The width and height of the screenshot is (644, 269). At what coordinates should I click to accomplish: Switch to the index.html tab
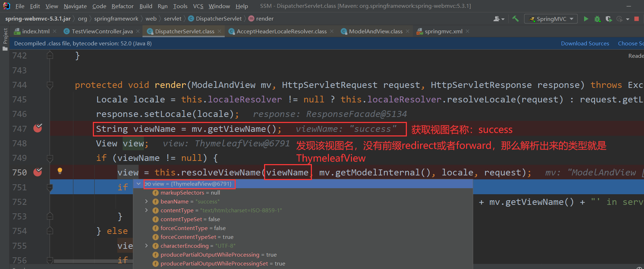(35, 31)
